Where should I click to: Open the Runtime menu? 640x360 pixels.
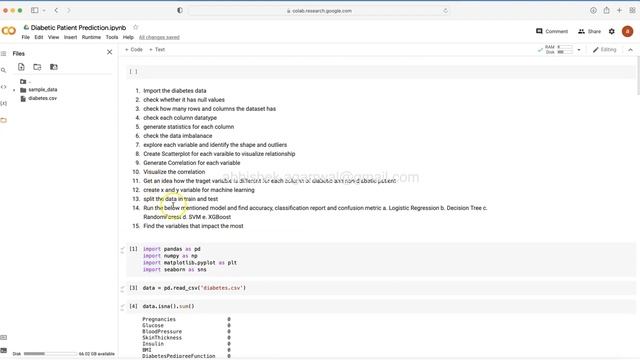pos(91,37)
